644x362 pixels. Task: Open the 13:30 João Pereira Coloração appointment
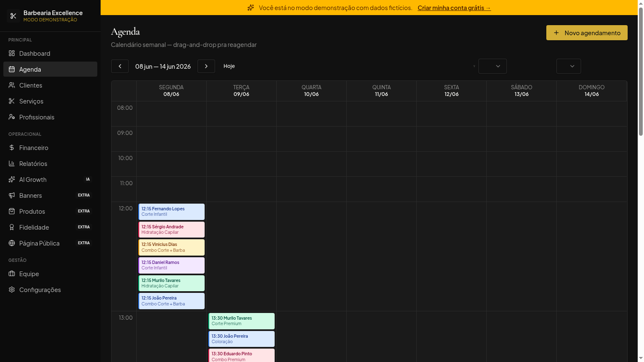coord(241,339)
